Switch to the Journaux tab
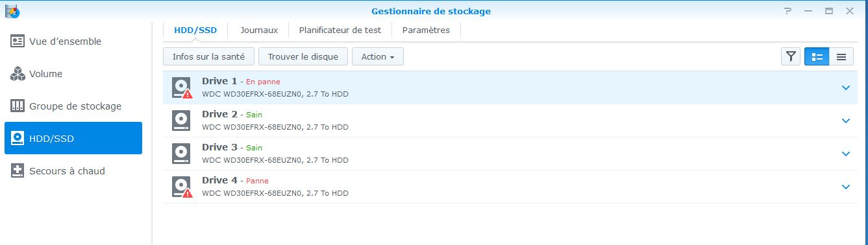This screenshot has width=868, height=245. click(259, 30)
